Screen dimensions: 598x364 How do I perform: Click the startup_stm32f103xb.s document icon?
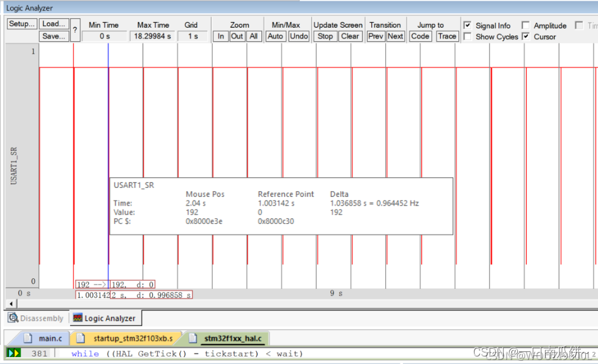tap(80, 338)
